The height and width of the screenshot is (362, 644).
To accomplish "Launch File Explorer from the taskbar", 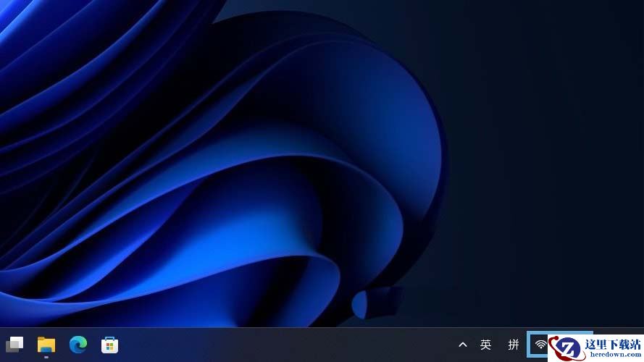I will (x=46, y=345).
